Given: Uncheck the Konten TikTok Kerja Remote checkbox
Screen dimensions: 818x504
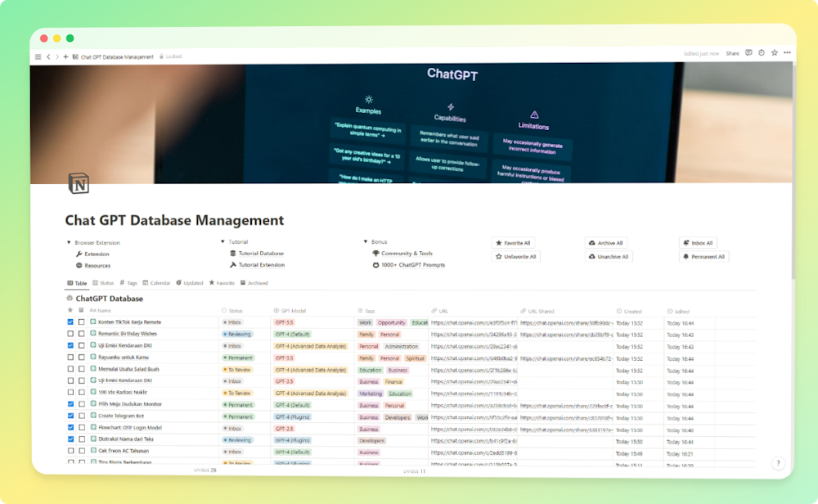Looking at the screenshot, I should pos(70,322).
